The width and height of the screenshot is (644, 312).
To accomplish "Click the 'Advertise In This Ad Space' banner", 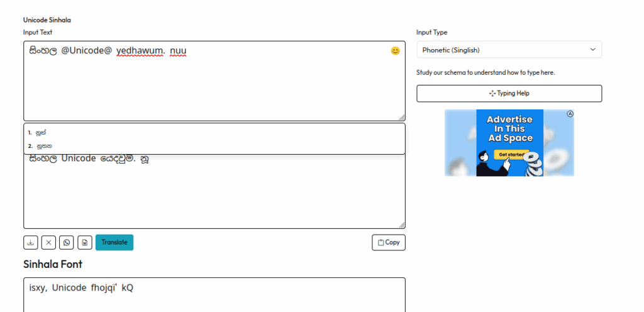I will tap(509, 143).
